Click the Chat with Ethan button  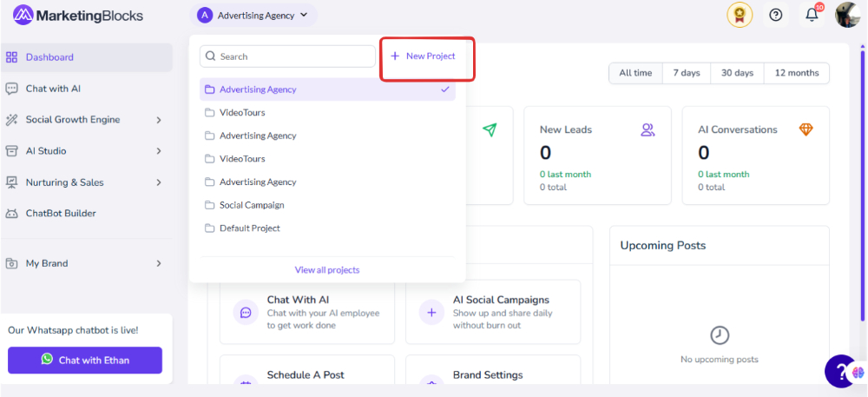click(x=85, y=360)
